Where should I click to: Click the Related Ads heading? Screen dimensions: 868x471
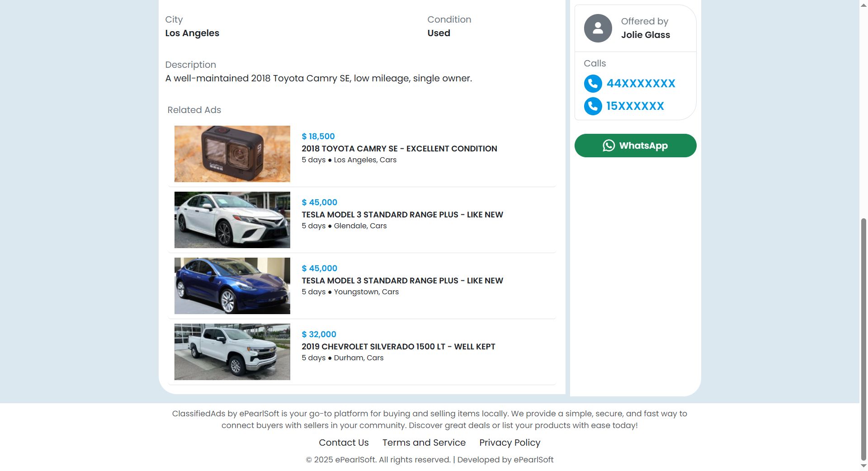[194, 110]
